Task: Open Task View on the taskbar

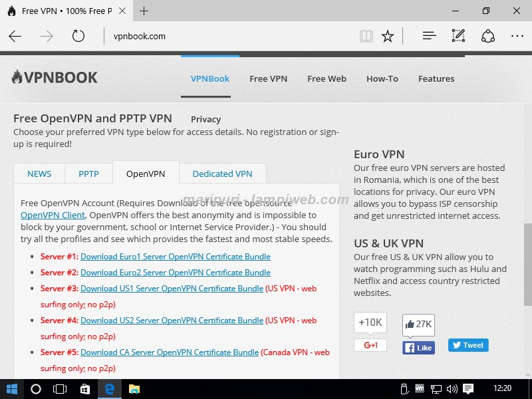Action: click(60, 389)
